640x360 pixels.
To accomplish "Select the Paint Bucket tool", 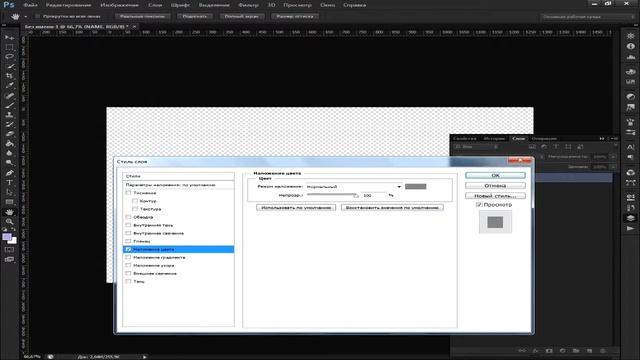I will 9,144.
